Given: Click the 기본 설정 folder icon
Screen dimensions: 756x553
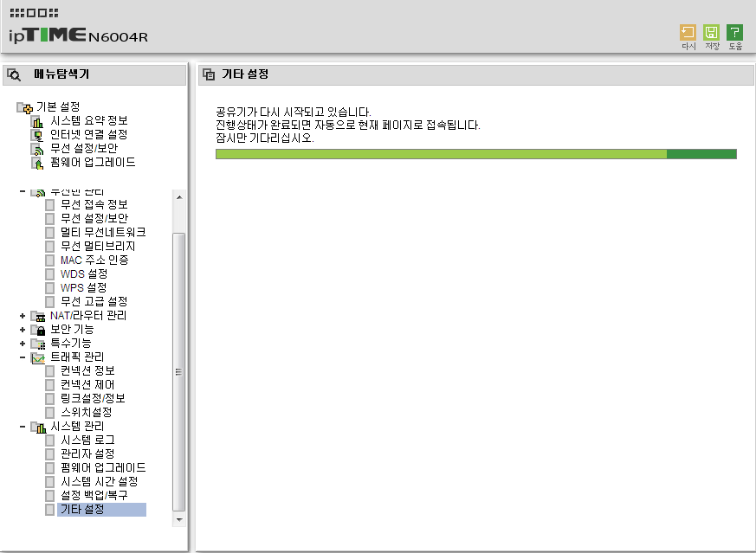Looking at the screenshot, I should [24, 107].
